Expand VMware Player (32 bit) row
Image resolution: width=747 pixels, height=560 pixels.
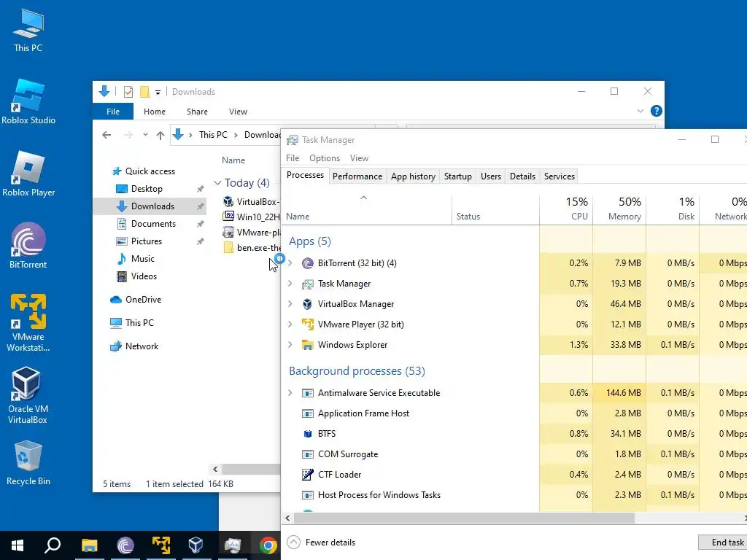coord(290,324)
